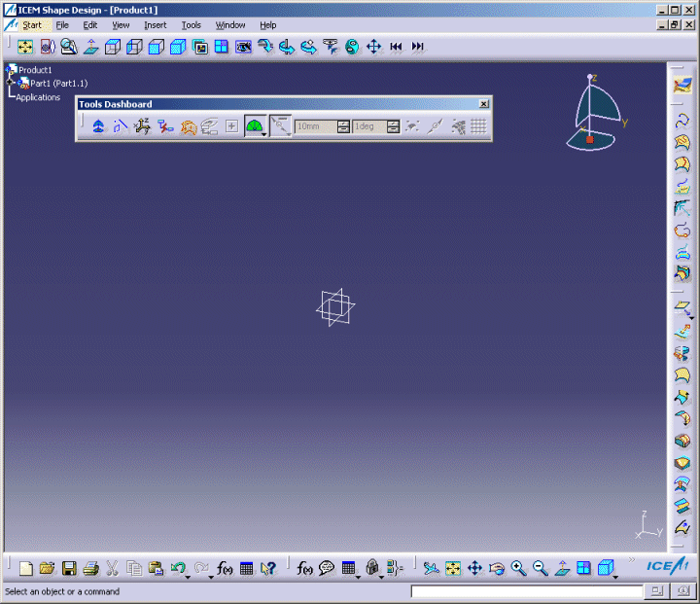This screenshot has width=700, height=604.
Task: Click the grid icon in Tools Dashboard
Action: 478,126
